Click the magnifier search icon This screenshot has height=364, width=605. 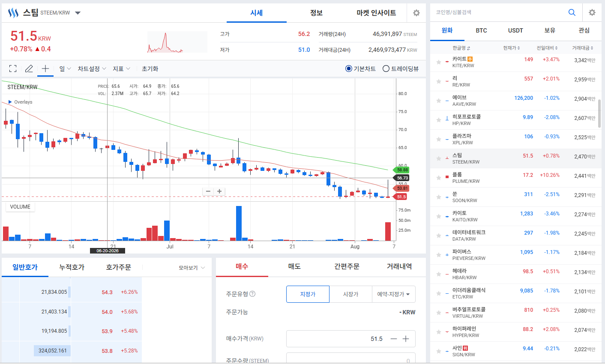(572, 12)
